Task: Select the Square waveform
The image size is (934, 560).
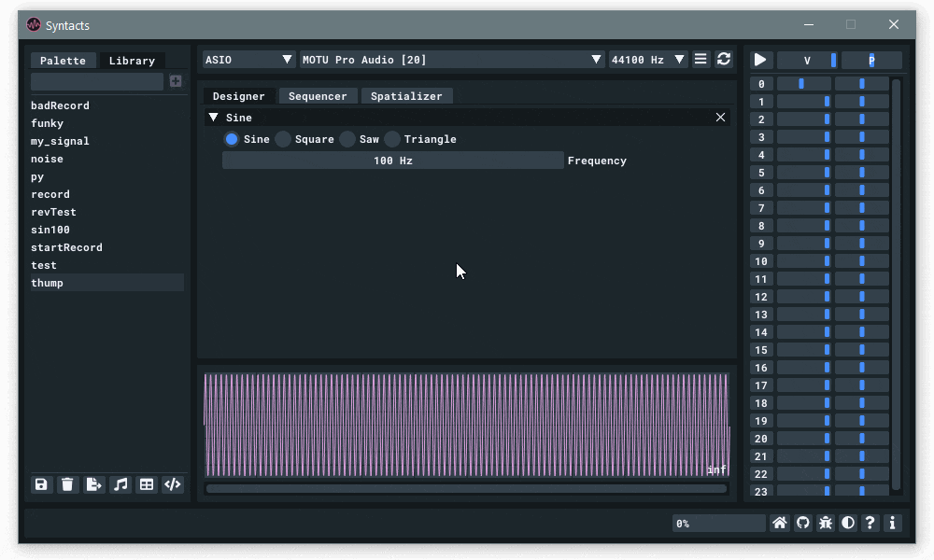Action: pyautogui.click(x=282, y=139)
